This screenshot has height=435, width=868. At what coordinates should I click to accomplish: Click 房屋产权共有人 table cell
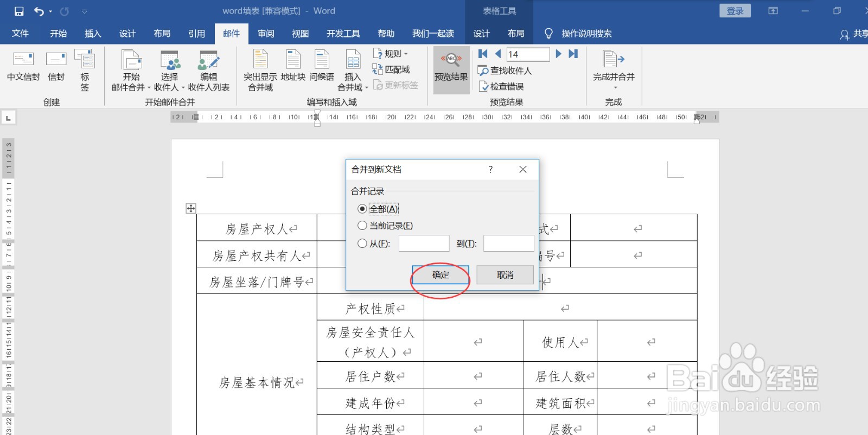(257, 254)
